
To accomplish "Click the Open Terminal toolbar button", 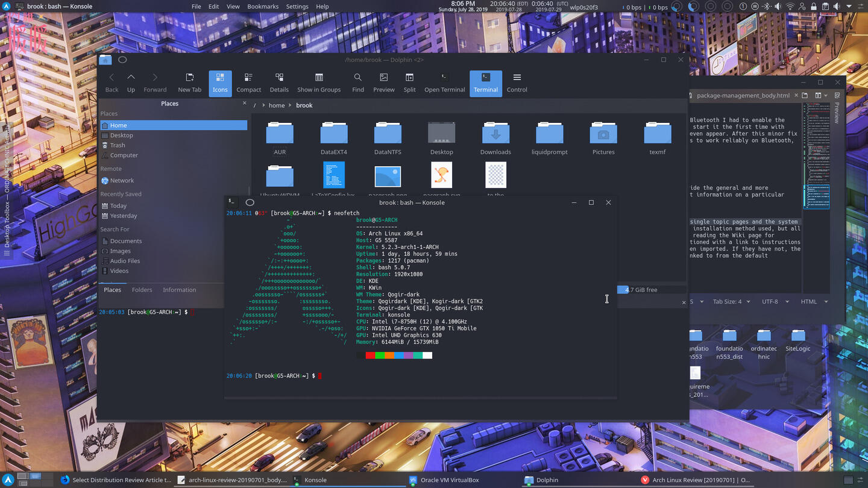I will coord(444,83).
